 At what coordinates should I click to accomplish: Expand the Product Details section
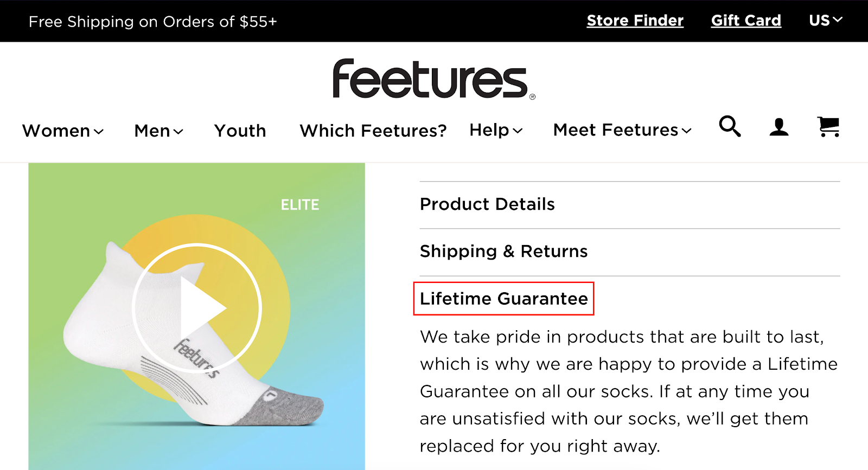(487, 204)
